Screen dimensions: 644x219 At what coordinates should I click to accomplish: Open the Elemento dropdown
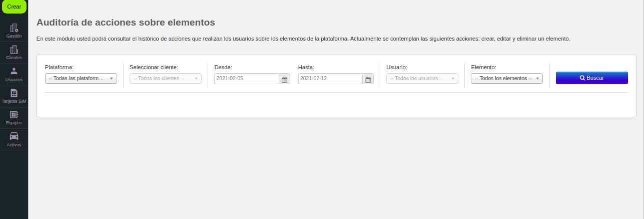point(507,79)
